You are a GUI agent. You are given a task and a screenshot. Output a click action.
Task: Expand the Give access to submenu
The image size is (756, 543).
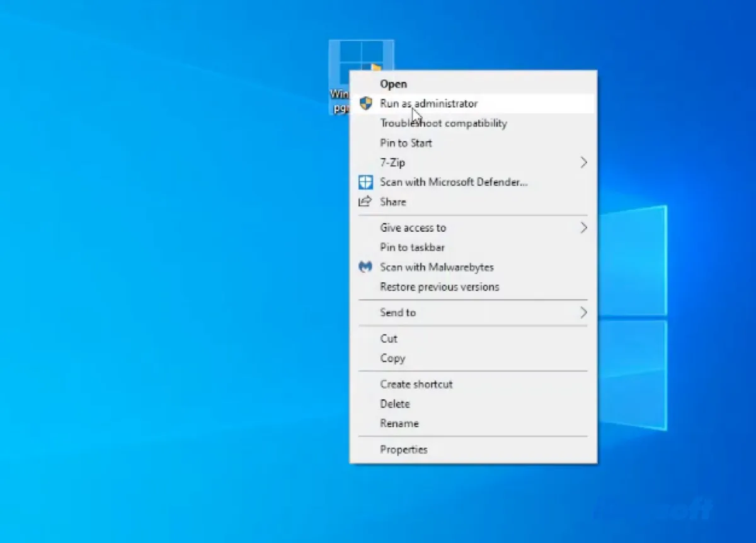coord(583,227)
